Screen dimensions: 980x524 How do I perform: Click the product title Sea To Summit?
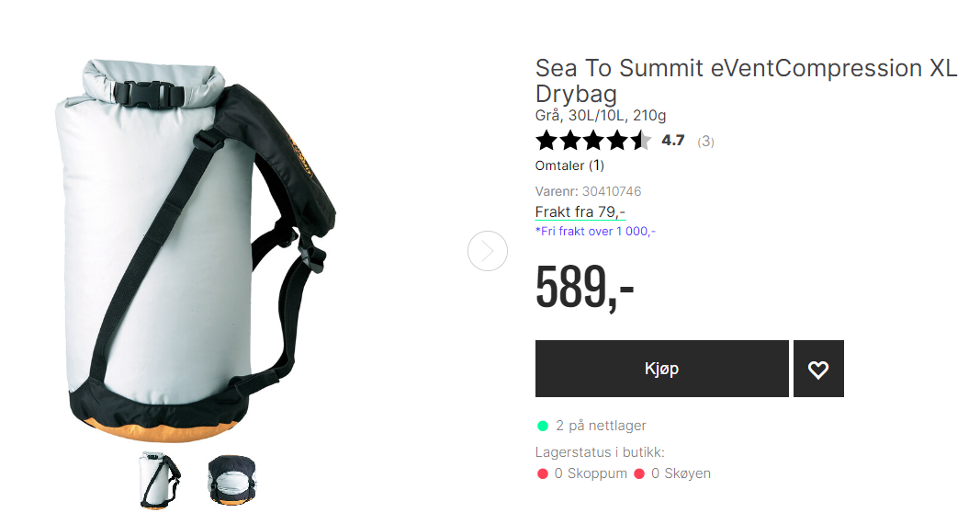tap(746, 81)
